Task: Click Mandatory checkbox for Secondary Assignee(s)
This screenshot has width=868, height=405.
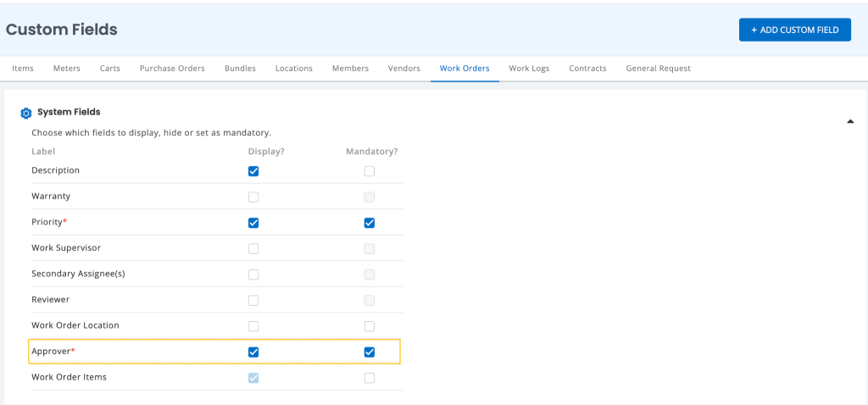Action: (x=370, y=275)
